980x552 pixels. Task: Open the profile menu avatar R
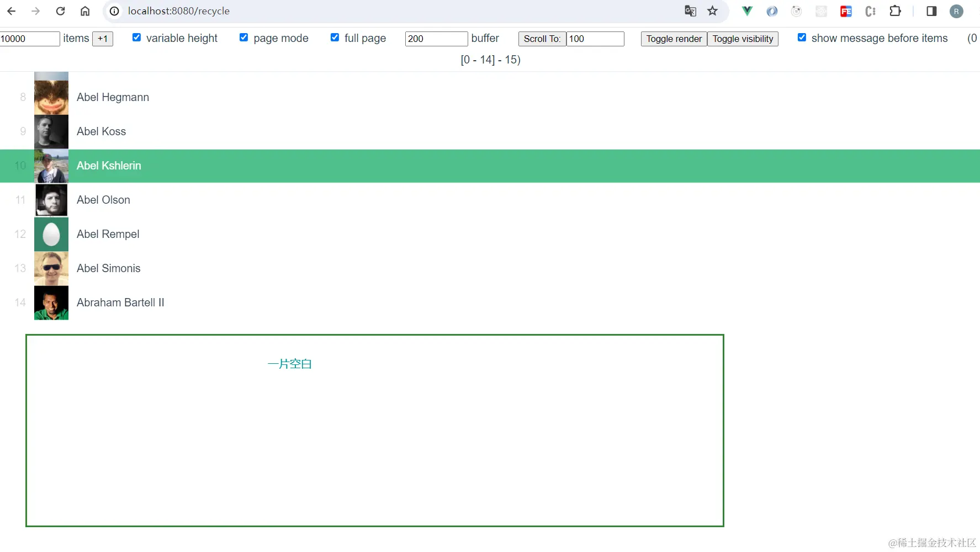(957, 11)
